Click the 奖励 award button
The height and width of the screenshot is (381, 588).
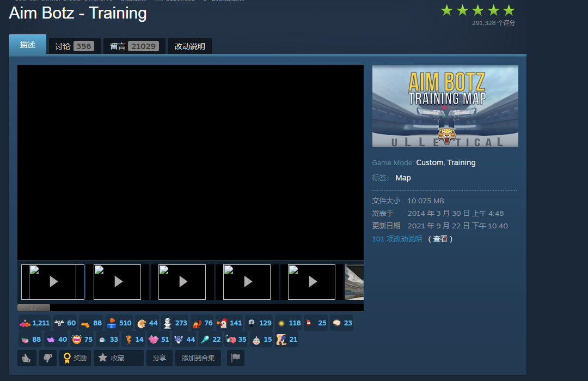[x=75, y=358]
